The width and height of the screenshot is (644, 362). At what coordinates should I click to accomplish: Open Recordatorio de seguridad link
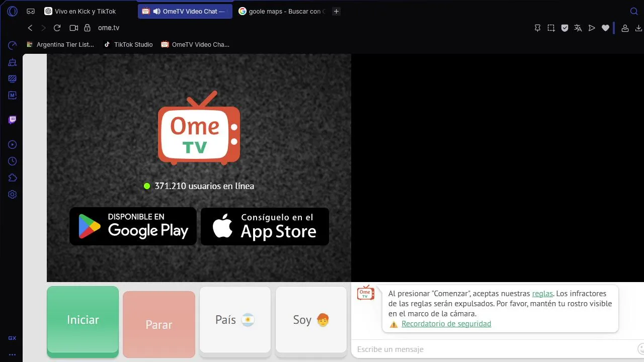coord(446,324)
